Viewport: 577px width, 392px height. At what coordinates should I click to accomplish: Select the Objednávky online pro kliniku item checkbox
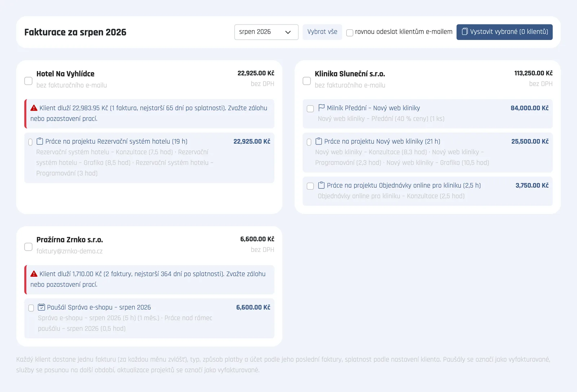click(x=310, y=186)
